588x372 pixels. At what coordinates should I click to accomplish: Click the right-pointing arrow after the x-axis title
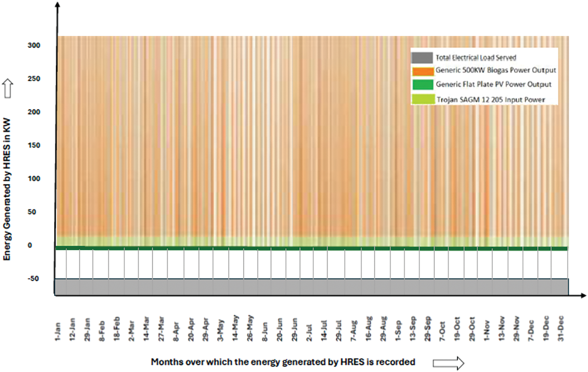point(448,363)
